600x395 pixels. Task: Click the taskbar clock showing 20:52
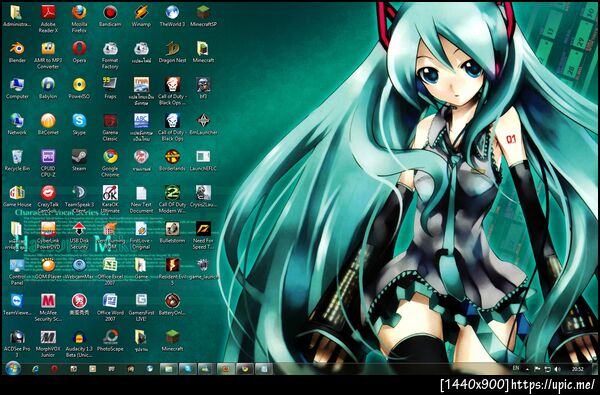click(577, 369)
